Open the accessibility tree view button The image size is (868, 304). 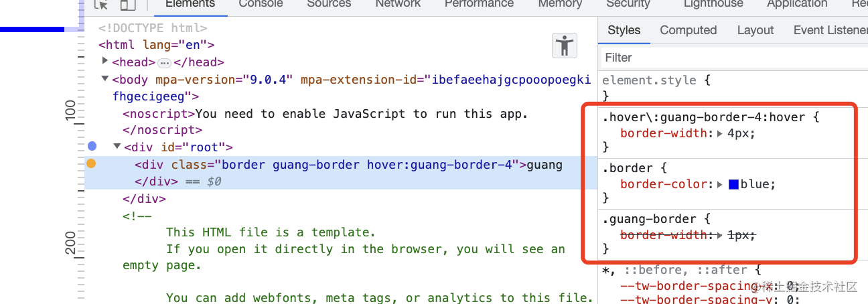[565, 46]
